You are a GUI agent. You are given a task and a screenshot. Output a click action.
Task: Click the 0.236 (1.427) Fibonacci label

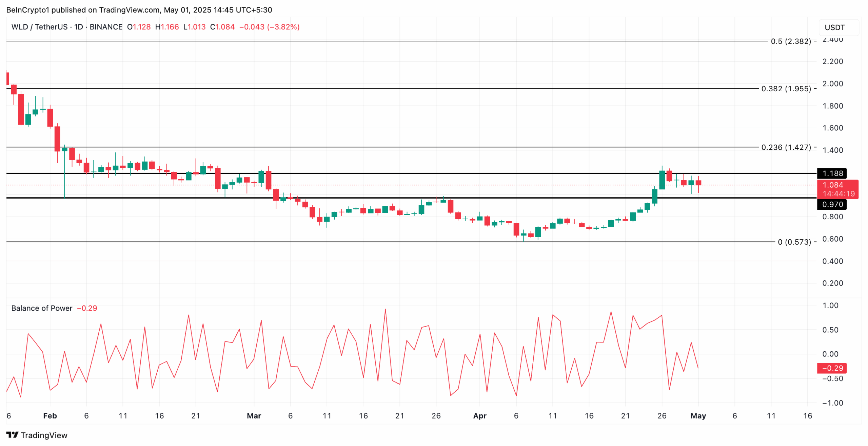(786, 147)
